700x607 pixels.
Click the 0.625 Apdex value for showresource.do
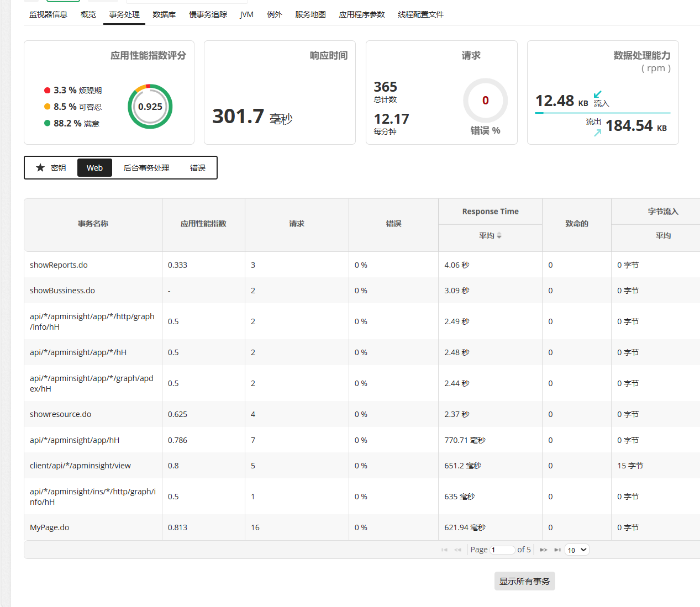point(177,414)
